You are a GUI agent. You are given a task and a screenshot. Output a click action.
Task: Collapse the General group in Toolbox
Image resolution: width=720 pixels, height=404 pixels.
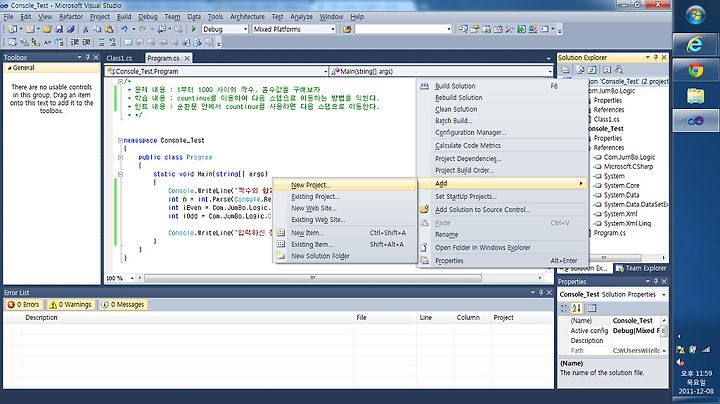[x=9, y=67]
